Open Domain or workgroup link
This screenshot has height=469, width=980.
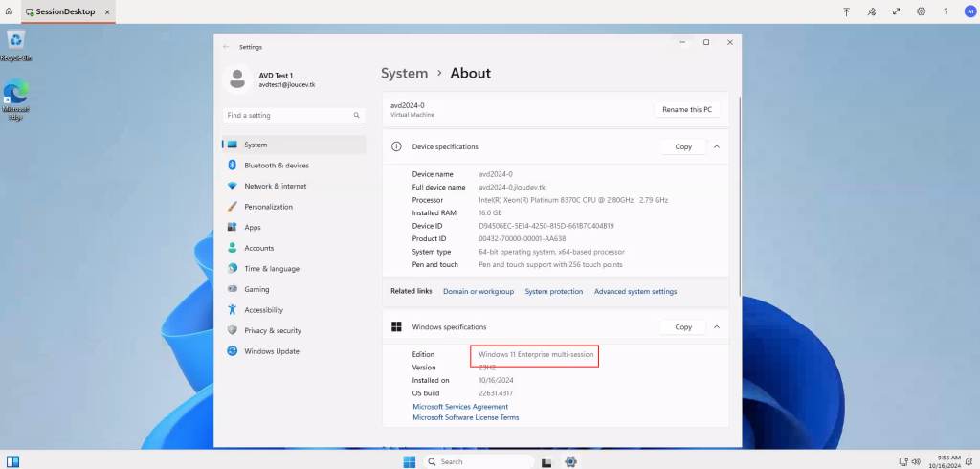[x=479, y=291]
